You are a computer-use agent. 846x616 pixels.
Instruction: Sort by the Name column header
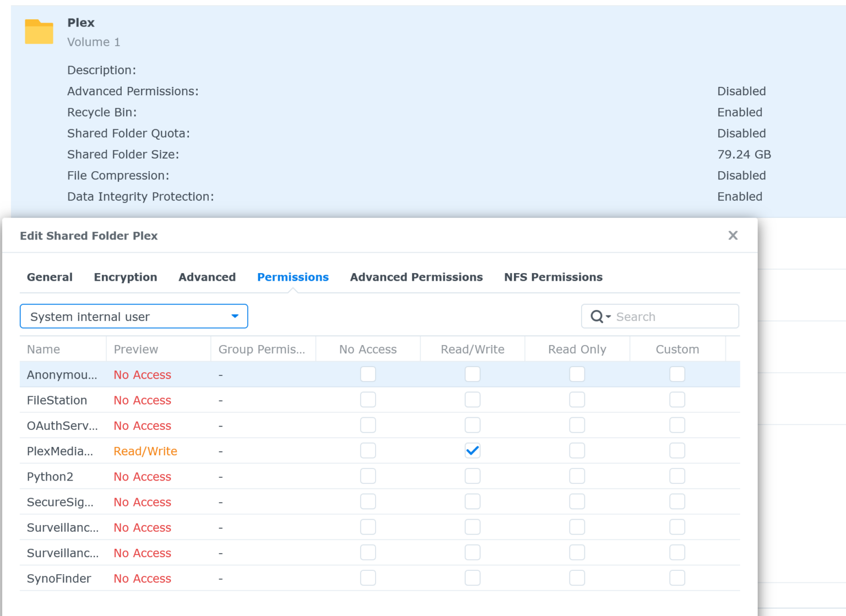63,349
